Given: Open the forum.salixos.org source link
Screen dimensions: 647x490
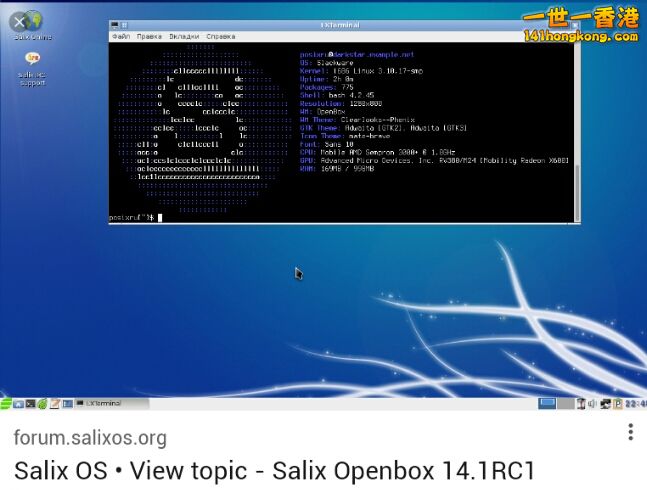Looking at the screenshot, I should [90, 438].
